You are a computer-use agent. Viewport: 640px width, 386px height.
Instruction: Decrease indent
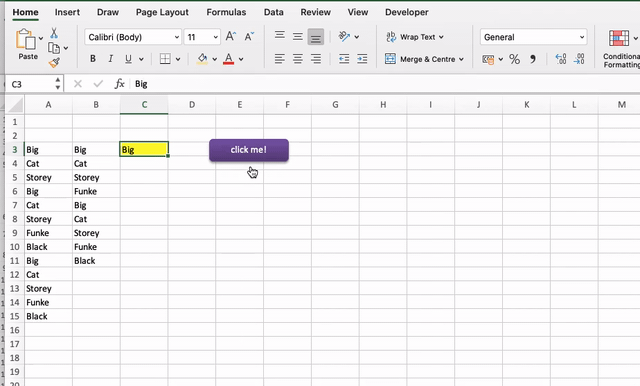344,59
